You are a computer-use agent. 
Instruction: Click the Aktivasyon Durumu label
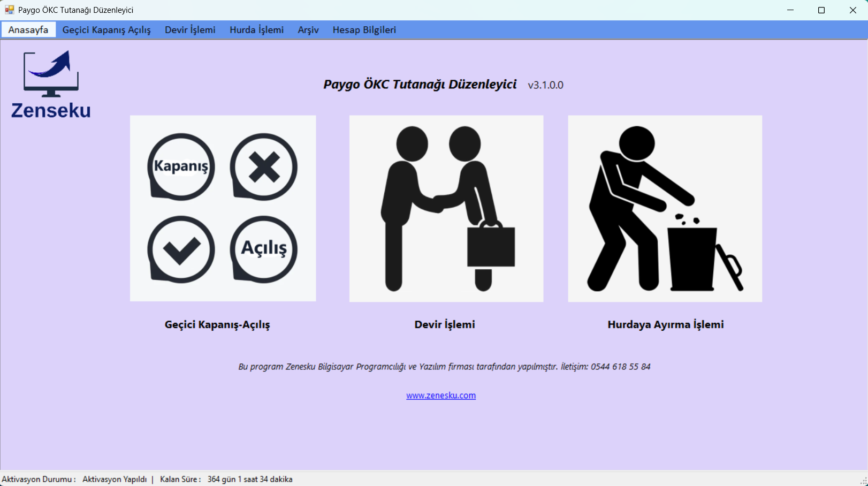(x=39, y=480)
